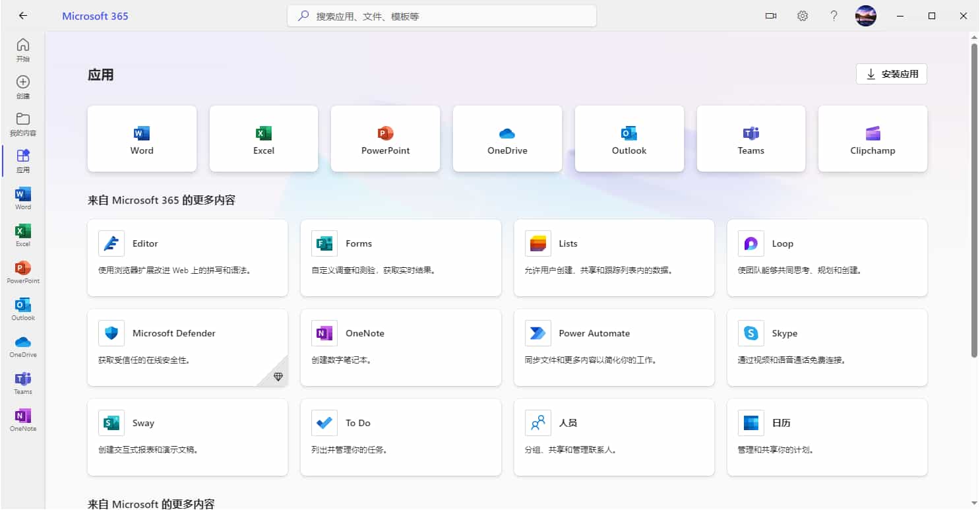This screenshot has height=510, width=980.
Task: Open Help question mark icon
Action: pos(834,16)
